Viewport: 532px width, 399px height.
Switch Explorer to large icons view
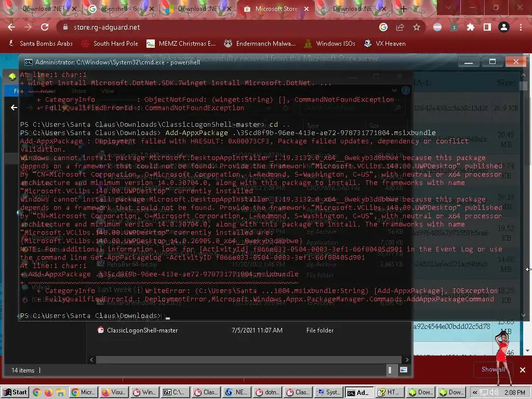click(403, 370)
